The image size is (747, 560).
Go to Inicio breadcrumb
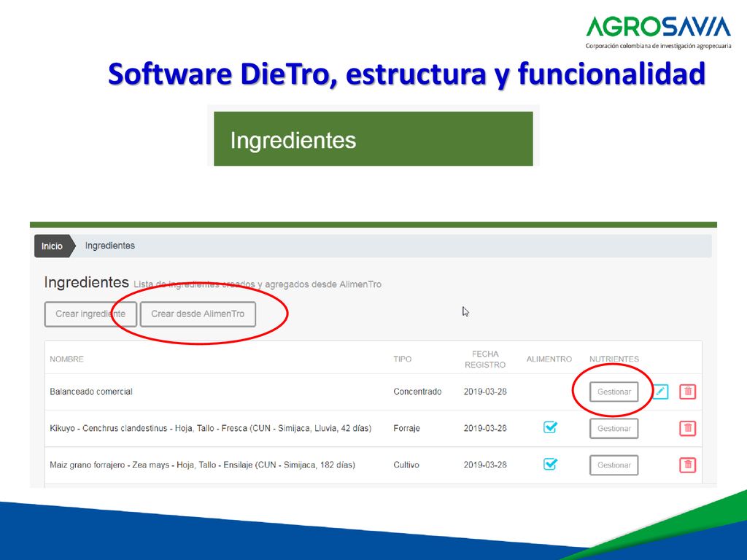click(52, 246)
